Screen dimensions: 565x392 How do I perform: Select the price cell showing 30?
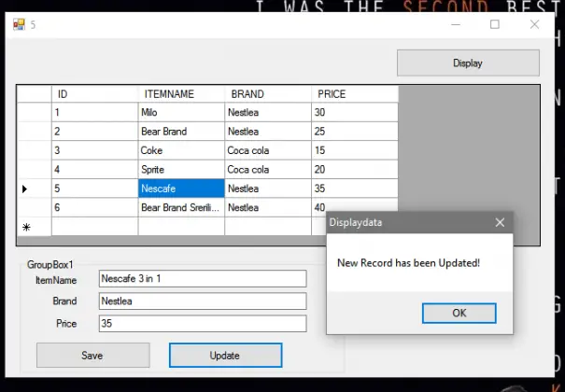[x=355, y=112]
